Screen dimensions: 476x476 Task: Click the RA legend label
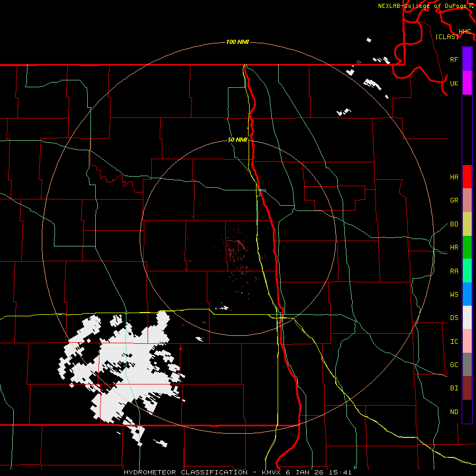[x=454, y=271]
